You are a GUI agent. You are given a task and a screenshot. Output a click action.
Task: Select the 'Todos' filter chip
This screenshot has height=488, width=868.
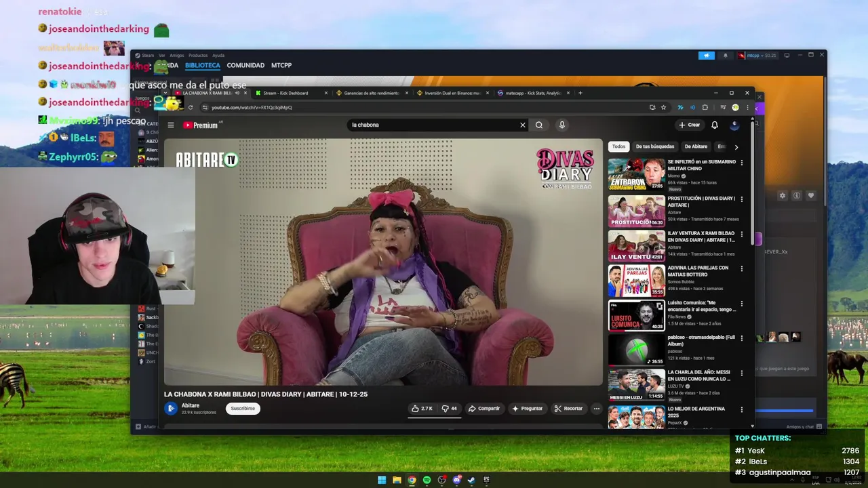click(x=618, y=146)
